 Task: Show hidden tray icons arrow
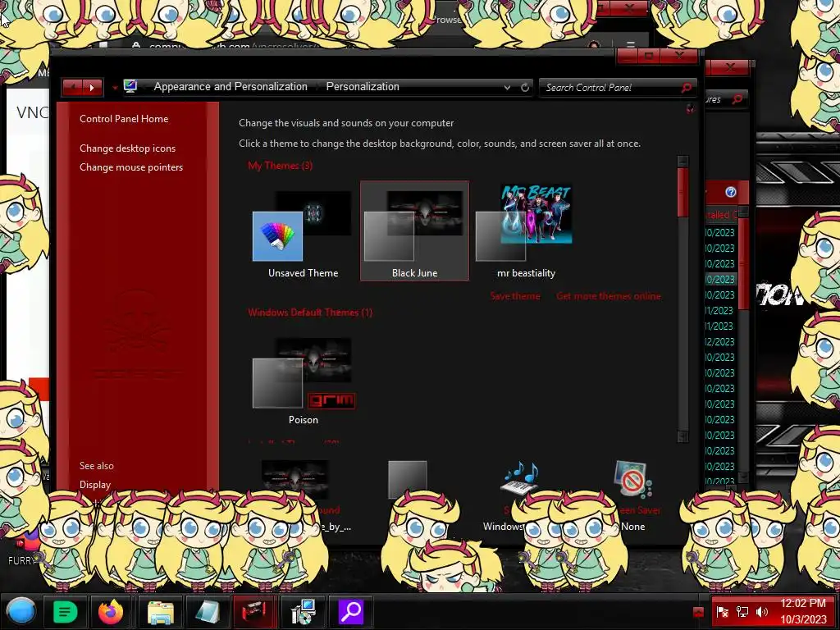tap(698, 611)
